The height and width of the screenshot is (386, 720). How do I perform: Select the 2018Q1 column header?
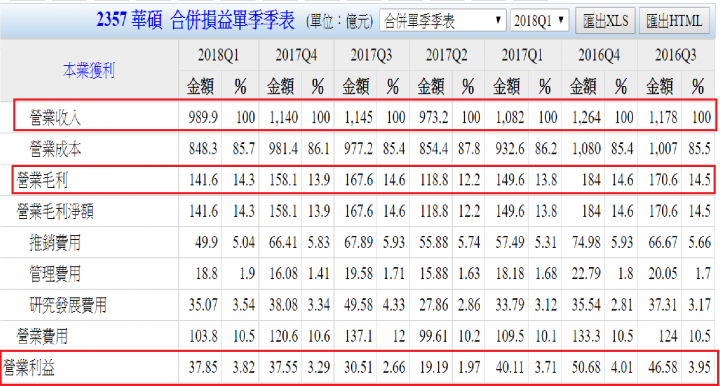click(218, 55)
